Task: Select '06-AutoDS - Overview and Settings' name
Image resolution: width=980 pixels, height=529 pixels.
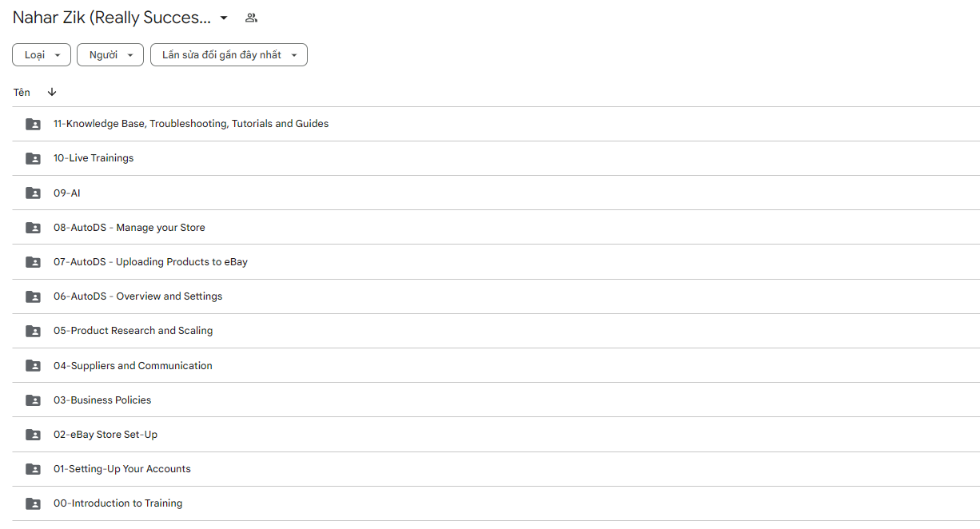Action: [138, 296]
